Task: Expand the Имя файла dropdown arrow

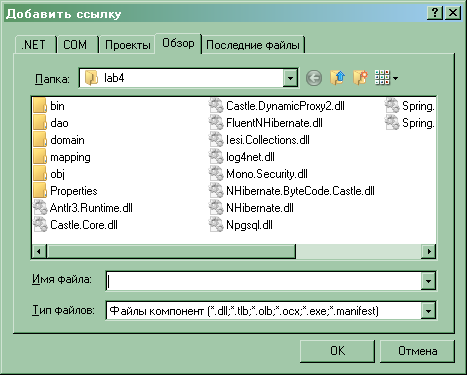Action: (428, 281)
